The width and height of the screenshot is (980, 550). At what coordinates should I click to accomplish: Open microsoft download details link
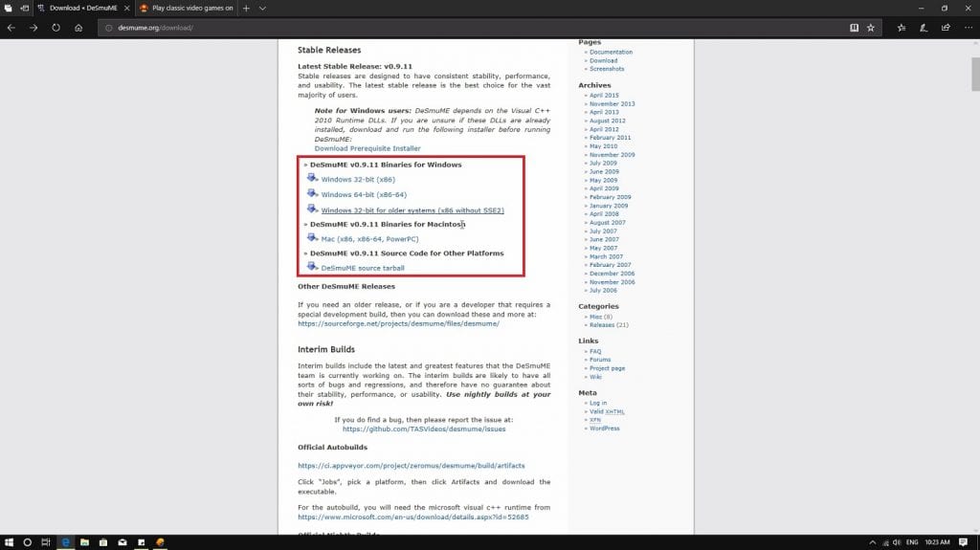click(x=413, y=517)
